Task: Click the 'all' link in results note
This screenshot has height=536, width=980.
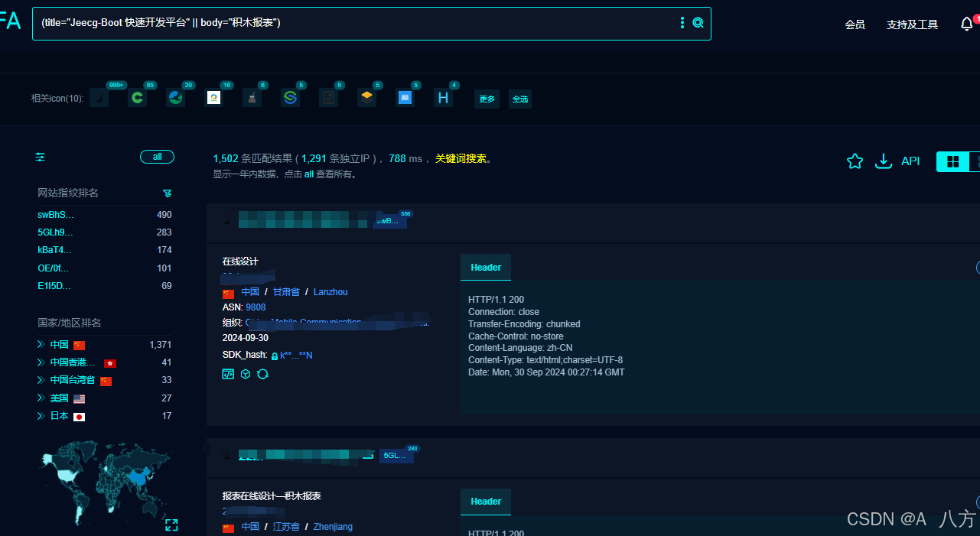Action: pos(309,174)
